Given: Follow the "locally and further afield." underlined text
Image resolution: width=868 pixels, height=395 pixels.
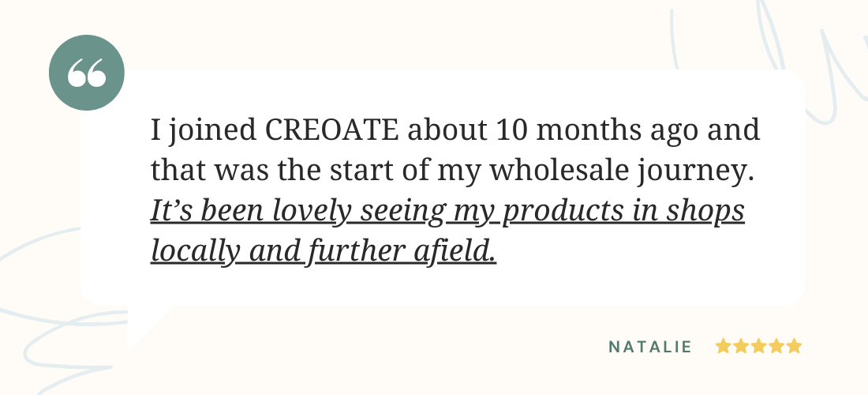Looking at the screenshot, I should click(324, 251).
